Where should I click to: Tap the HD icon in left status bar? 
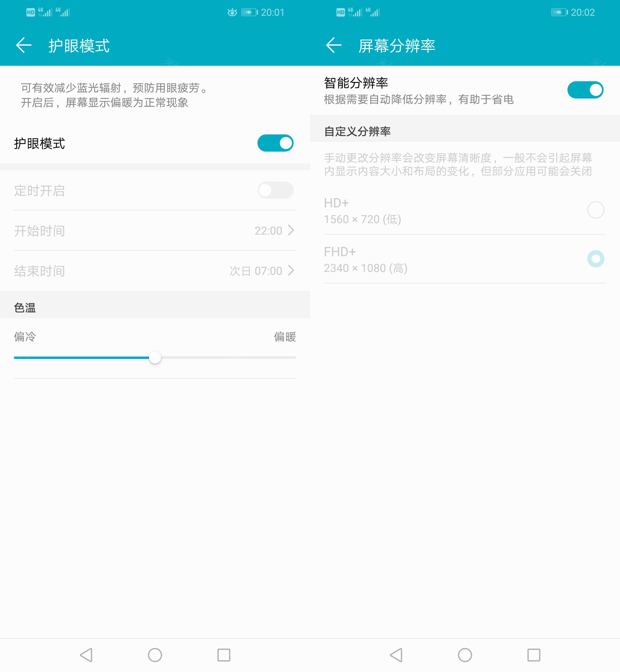pos(30,12)
